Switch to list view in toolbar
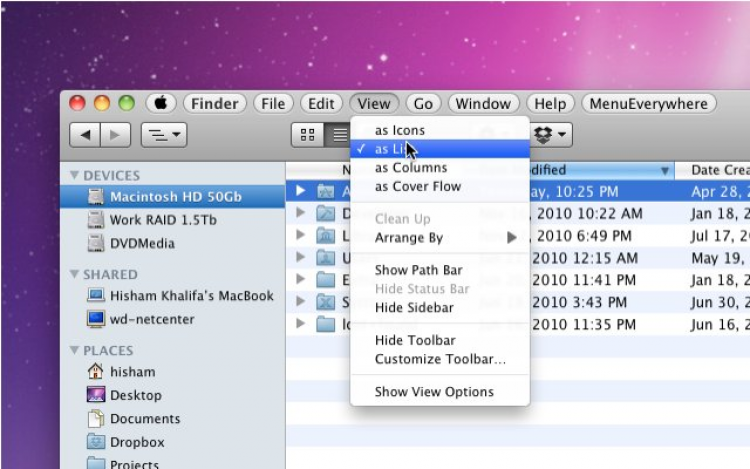Viewport: 750px width, 469px height. [x=338, y=135]
